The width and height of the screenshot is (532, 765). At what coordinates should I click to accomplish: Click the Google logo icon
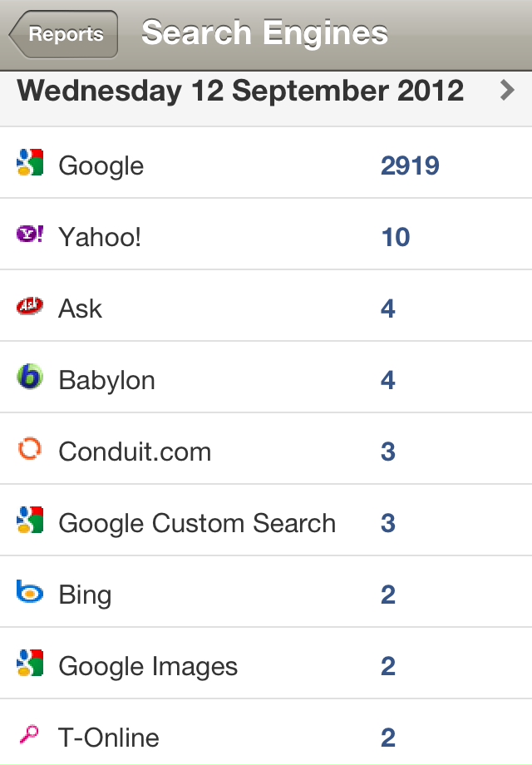point(30,163)
